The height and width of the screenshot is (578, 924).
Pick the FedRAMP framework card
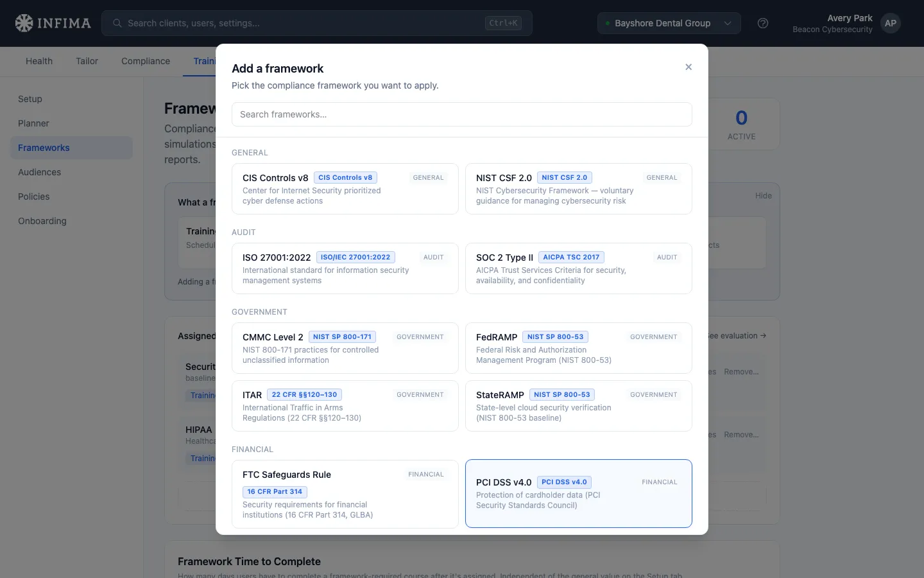(x=579, y=348)
